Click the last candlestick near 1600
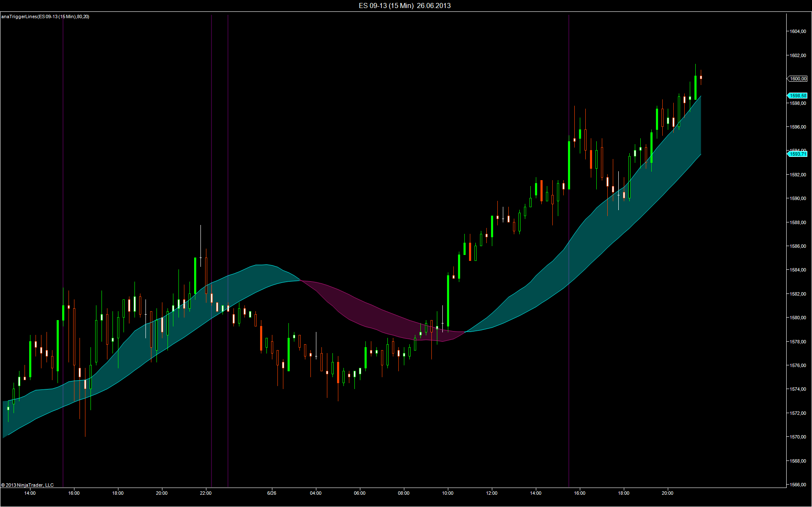 coord(701,77)
